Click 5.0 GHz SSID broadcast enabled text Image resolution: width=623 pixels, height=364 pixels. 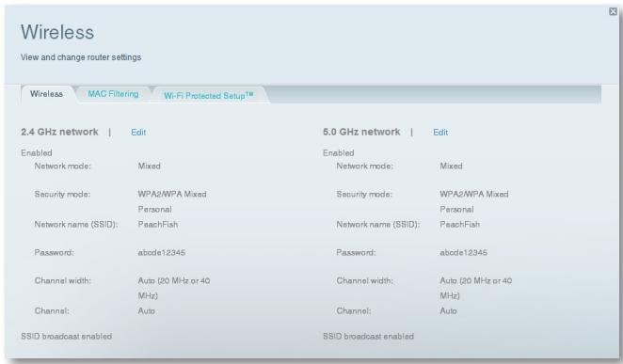368,336
